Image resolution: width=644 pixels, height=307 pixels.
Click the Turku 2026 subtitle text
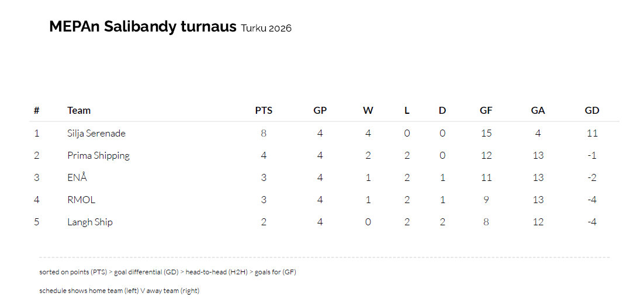point(266,29)
